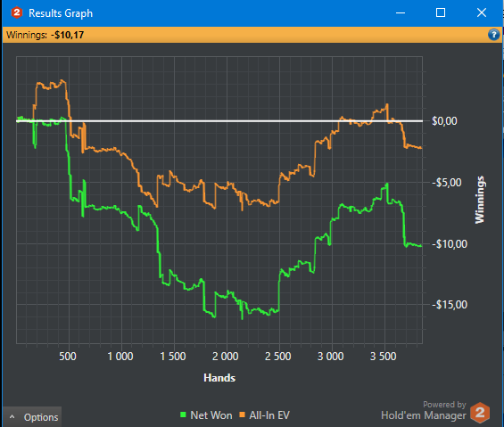Click the Powered by Hold'em Manager text

click(x=424, y=411)
